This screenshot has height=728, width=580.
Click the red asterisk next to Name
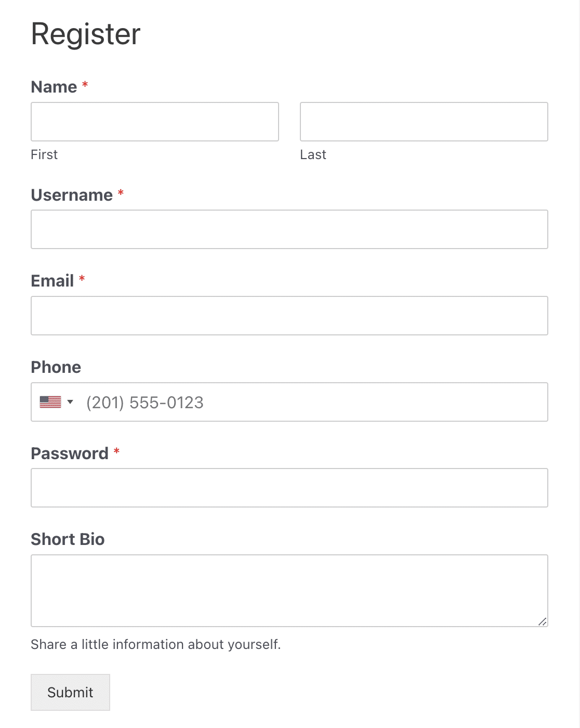tap(85, 84)
